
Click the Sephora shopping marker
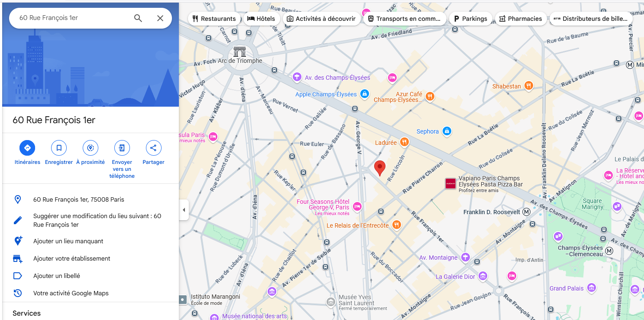tap(447, 131)
